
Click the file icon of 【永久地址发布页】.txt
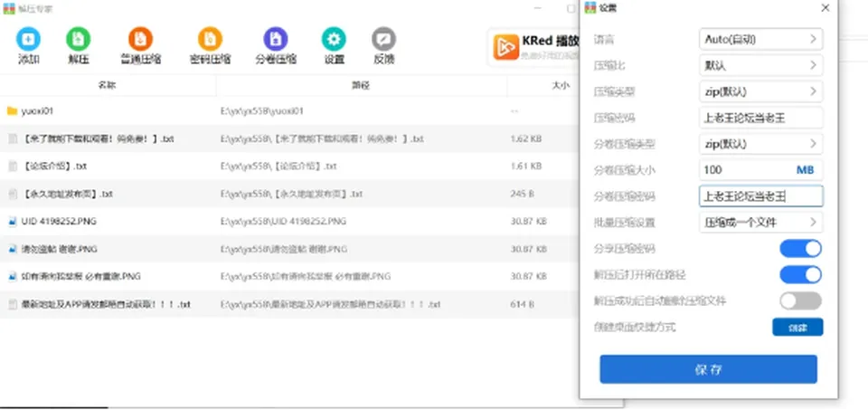point(12,194)
